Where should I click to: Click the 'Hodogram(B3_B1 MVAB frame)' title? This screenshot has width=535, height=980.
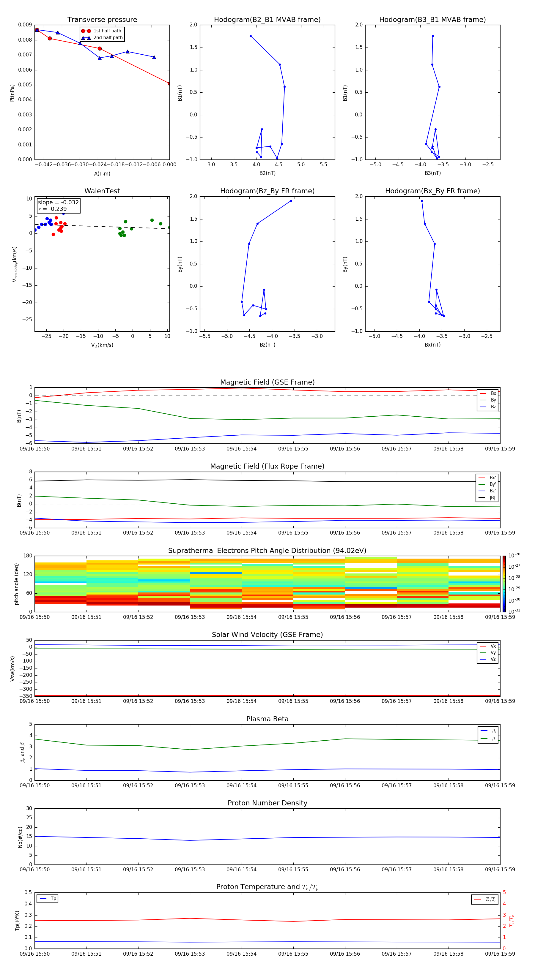click(432, 19)
